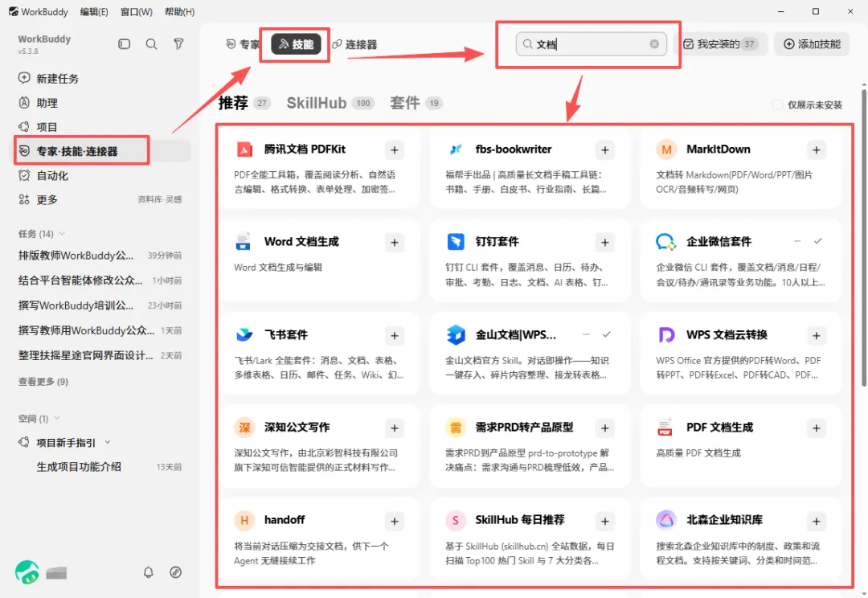Image resolution: width=868 pixels, height=598 pixels.
Task: Clear the search box text
Action: click(x=654, y=43)
